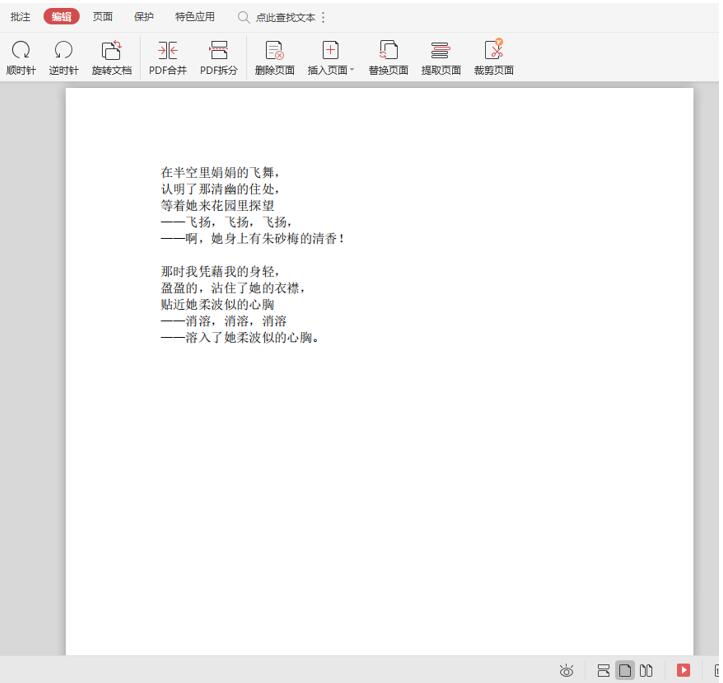Launch the PDF拆分 split tool

[219, 58]
